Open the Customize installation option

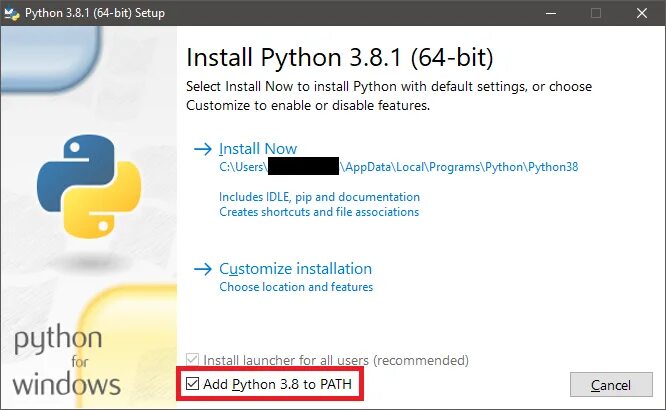(295, 269)
